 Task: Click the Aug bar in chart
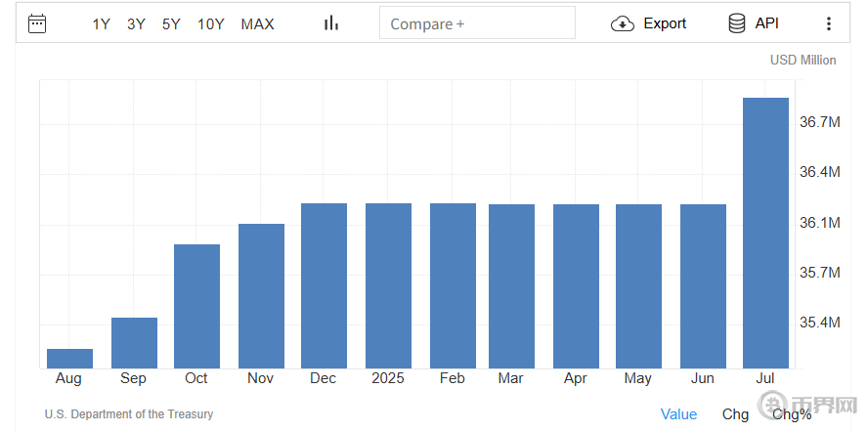click(69, 358)
